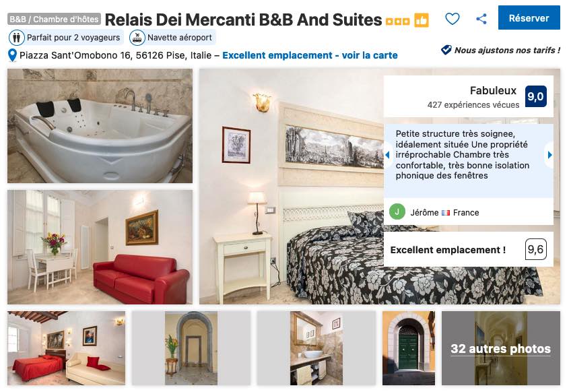Screen dimensions: 569x392
Task: Open the green door entrance photo
Action: 408,348
